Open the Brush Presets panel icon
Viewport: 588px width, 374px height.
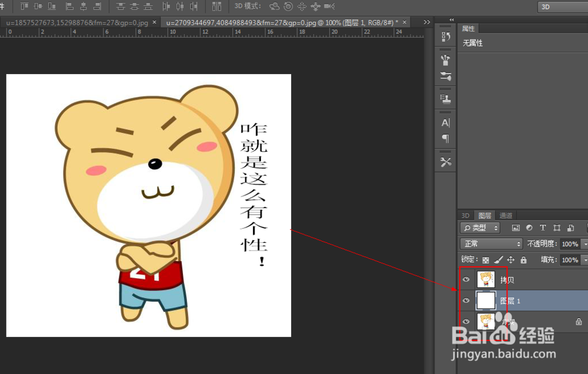pyautogui.click(x=446, y=60)
